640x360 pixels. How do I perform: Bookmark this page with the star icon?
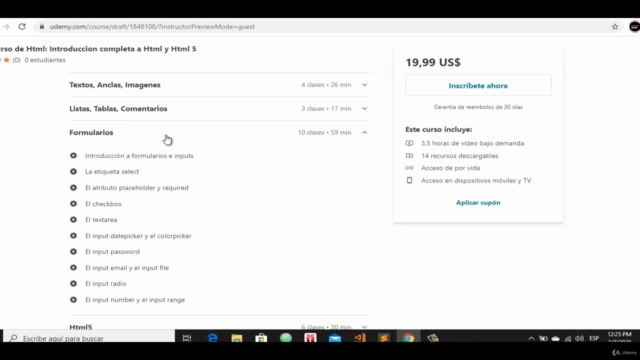(x=615, y=27)
